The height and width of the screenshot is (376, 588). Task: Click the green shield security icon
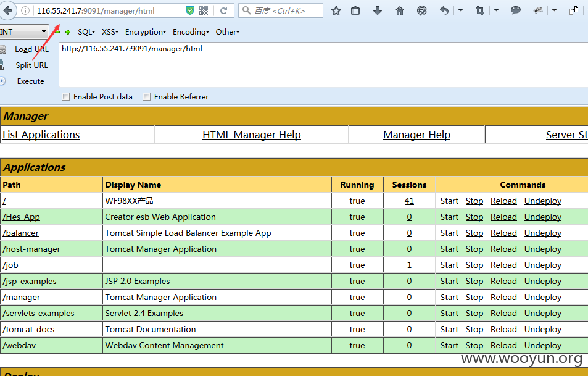[190, 11]
